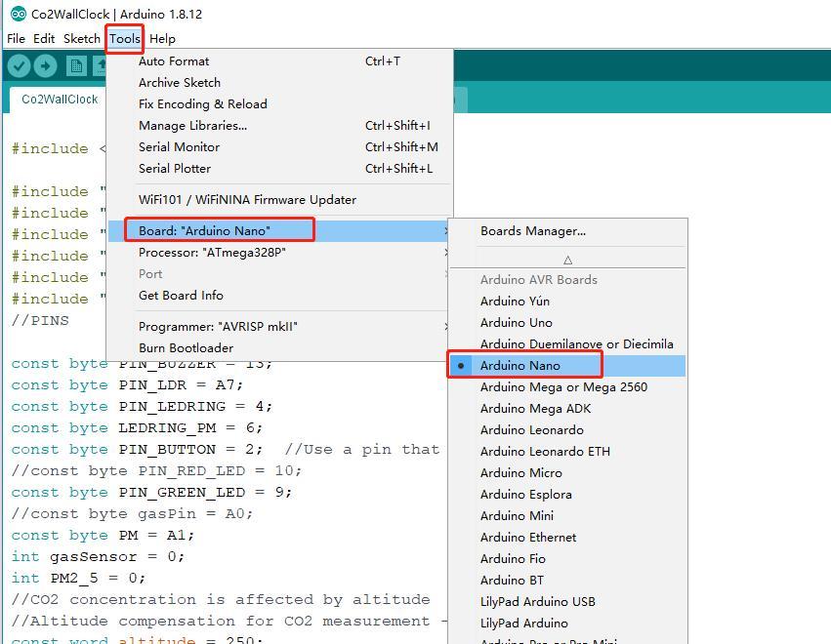Open the Edit menu
Viewport: 831px width, 644px height.
pos(44,39)
